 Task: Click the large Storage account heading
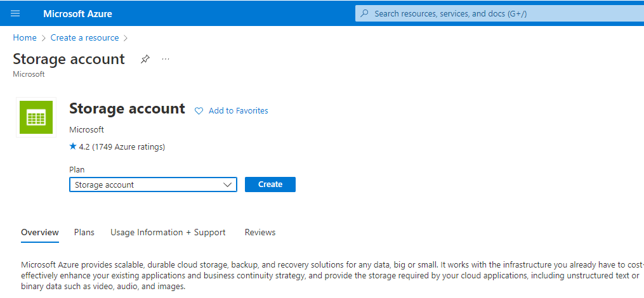tap(128, 109)
